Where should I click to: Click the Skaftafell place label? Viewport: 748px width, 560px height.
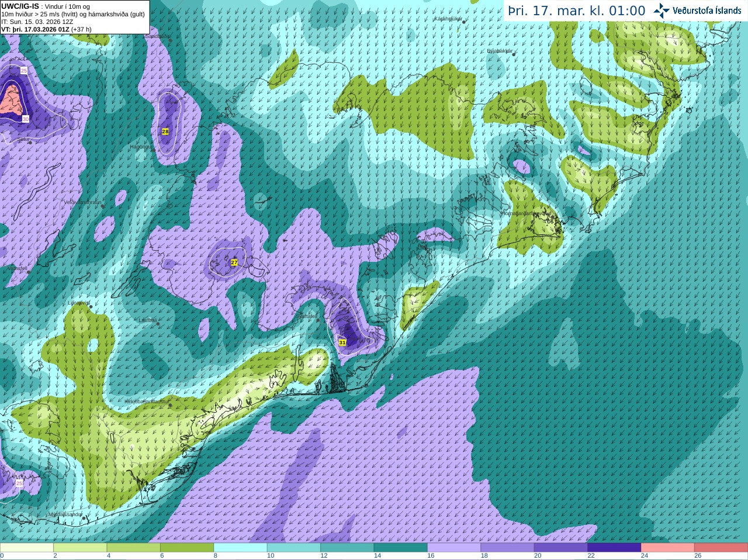coord(306,316)
